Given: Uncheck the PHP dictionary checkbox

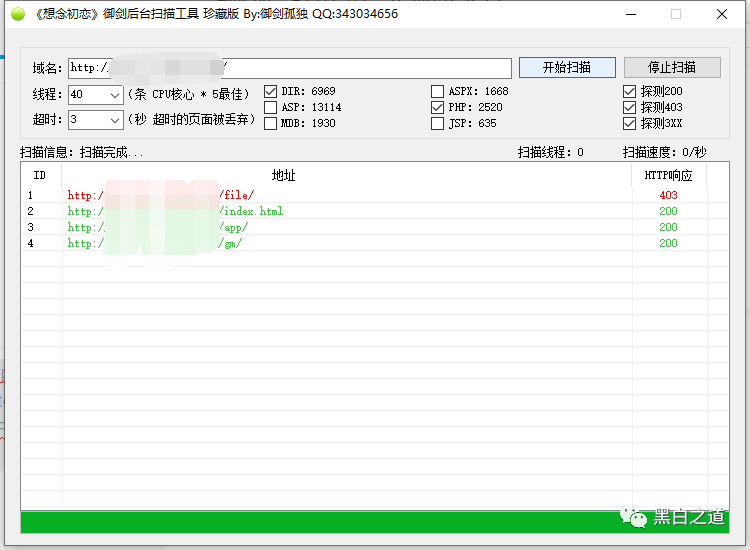Looking at the screenshot, I should coord(437,107).
